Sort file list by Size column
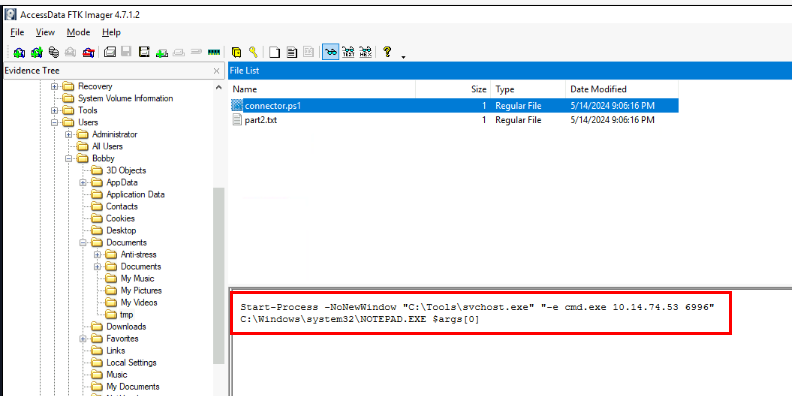 tap(453, 89)
